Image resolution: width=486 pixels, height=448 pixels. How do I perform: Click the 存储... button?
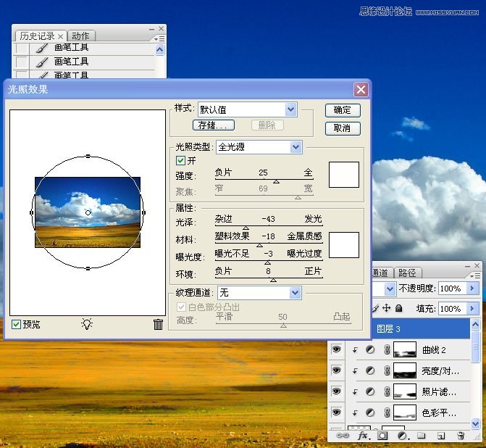pos(213,125)
